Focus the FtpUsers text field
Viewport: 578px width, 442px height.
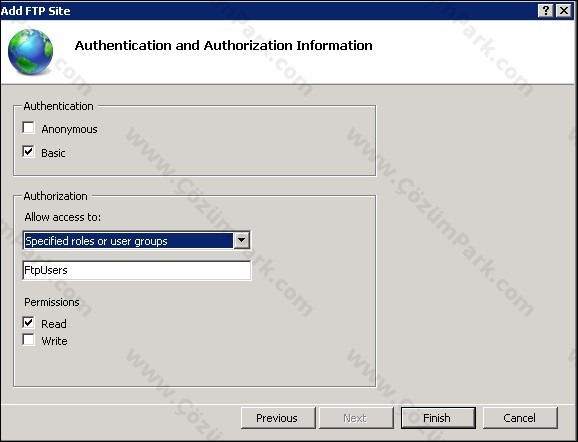click(x=137, y=270)
